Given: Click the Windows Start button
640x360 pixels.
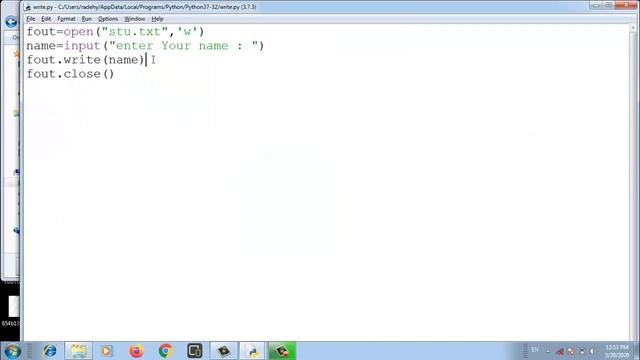Looking at the screenshot, I should point(12,351).
